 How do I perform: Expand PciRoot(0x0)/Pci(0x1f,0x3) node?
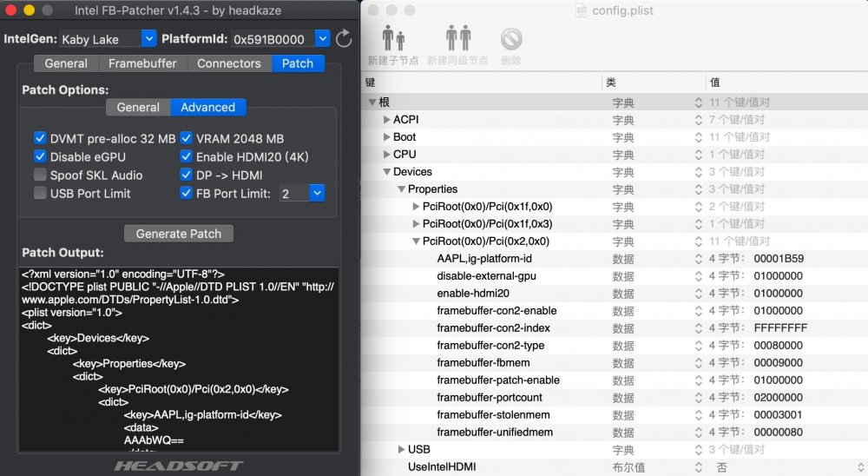click(x=416, y=224)
